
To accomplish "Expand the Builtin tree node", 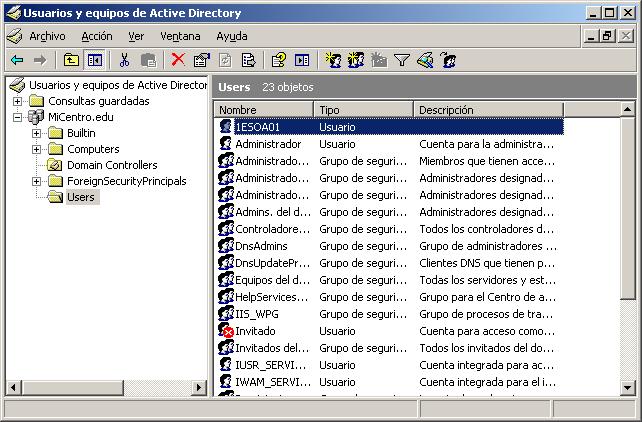I will [37, 133].
